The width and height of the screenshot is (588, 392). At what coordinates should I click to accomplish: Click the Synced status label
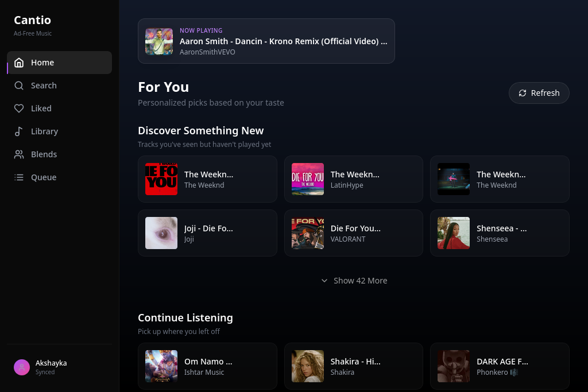click(x=45, y=372)
